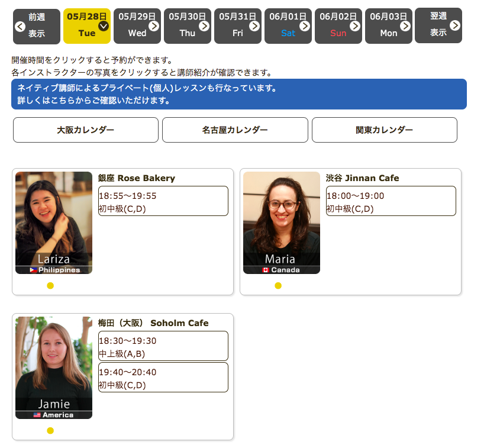Click arrow icon on 06月01日 Sat tab
Image resolution: width=500 pixels, height=448 pixels.
(305, 26)
